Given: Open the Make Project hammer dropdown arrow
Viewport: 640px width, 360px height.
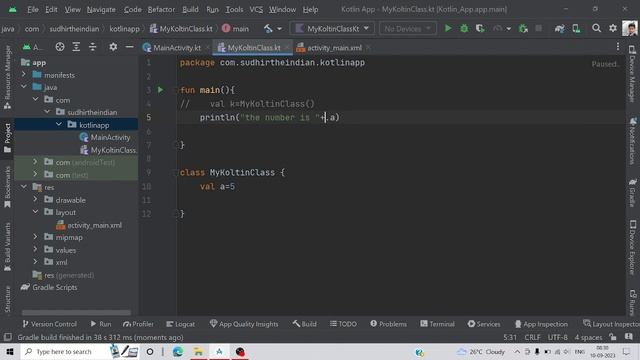Looking at the screenshot, I should coord(280,29).
